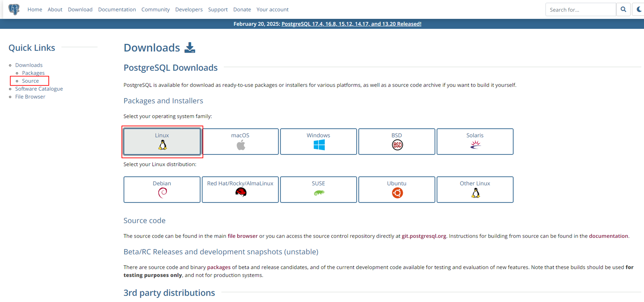Open Community menu item
Viewport: 644px width, 302px height.
point(155,10)
